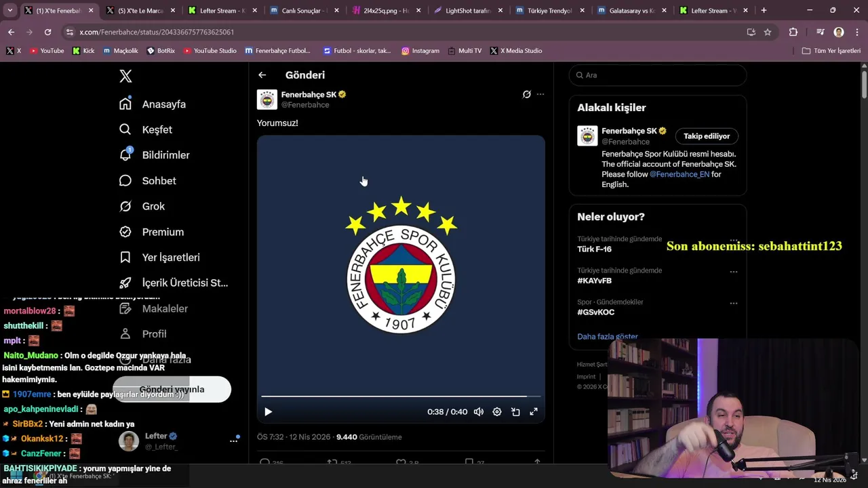Click the back arrow next to Gönderi

[262, 75]
